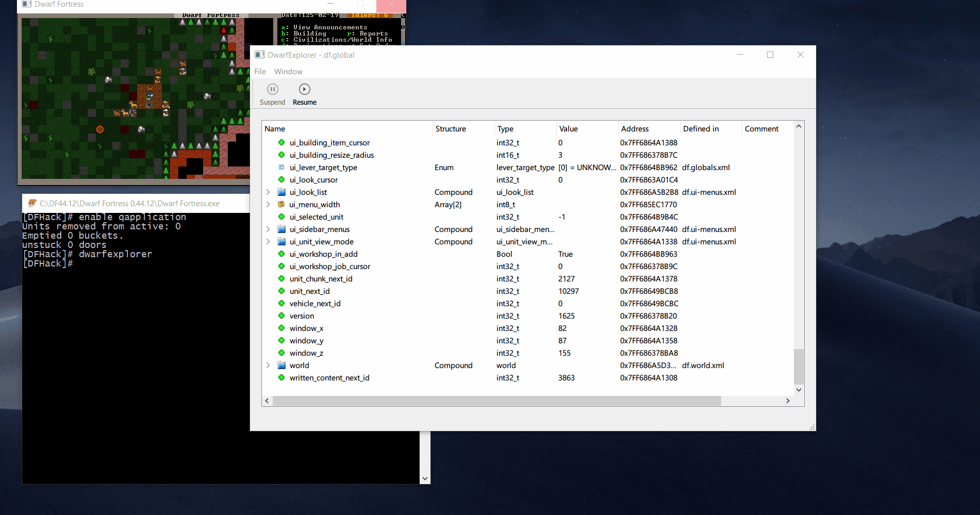Click the folder icon for ui_unit_view_mode
This screenshot has width=980, height=515.
pos(281,241)
